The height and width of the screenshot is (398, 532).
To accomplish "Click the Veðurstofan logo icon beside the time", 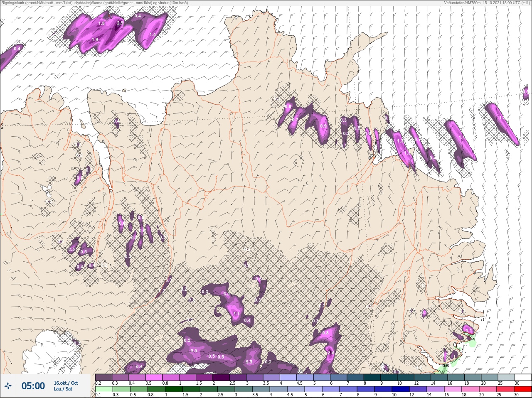I will click(x=8, y=386).
